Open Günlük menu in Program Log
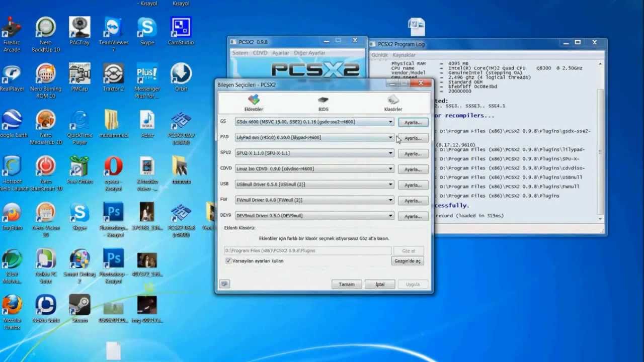Screen dimensions: 644x362 coord(379,54)
